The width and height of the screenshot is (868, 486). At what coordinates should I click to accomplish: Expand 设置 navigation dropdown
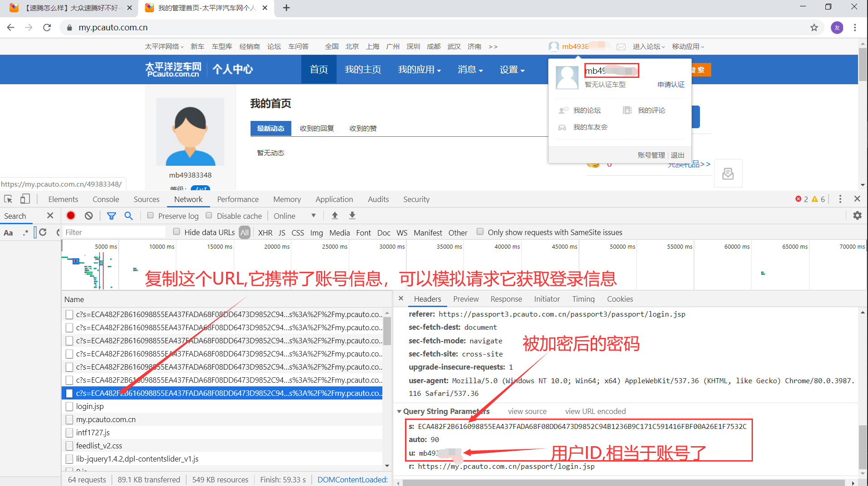click(x=512, y=69)
